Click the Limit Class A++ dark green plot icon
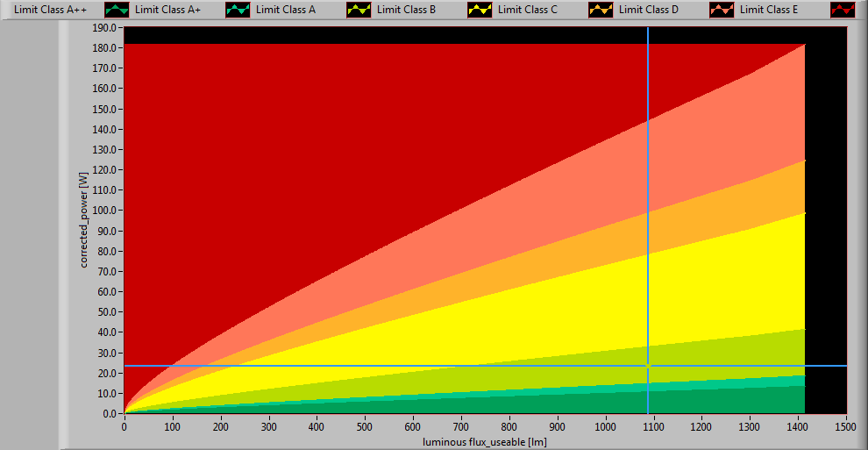This screenshot has width=868, height=450. [117, 10]
